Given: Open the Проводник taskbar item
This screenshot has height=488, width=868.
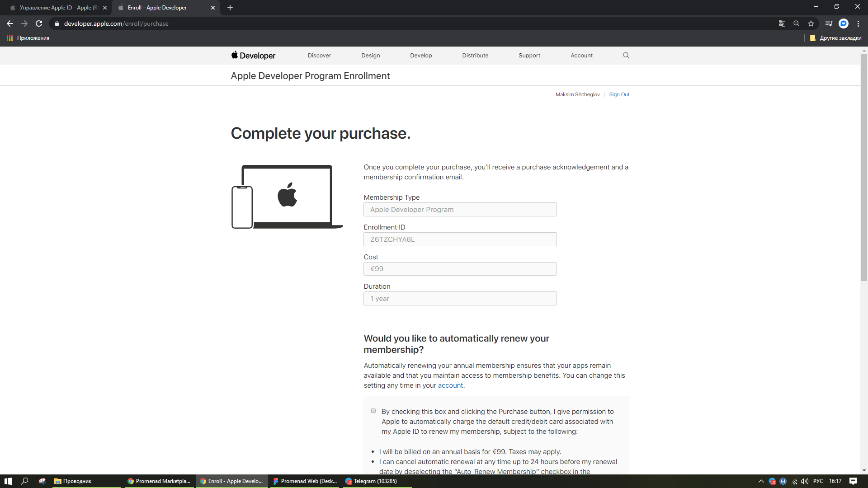Looking at the screenshot, I should pyautogui.click(x=86, y=481).
